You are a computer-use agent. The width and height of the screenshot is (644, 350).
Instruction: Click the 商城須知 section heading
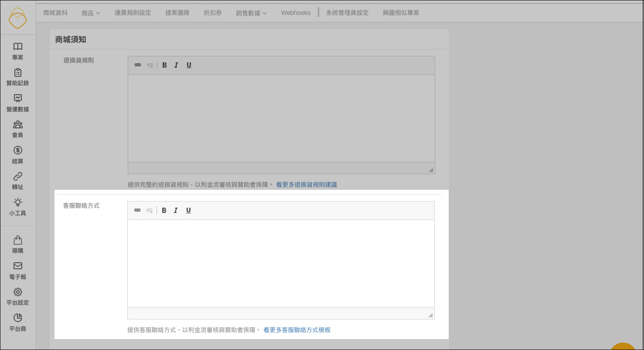(71, 40)
